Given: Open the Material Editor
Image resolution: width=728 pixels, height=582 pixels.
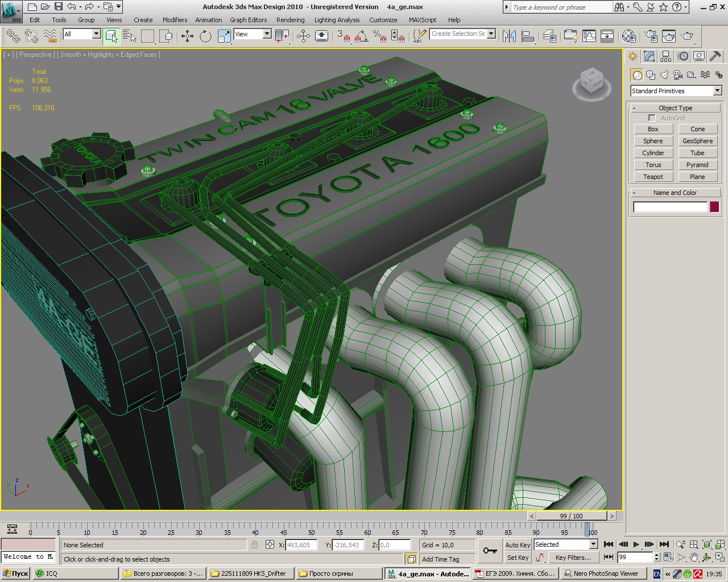Looking at the screenshot, I should pos(628,36).
